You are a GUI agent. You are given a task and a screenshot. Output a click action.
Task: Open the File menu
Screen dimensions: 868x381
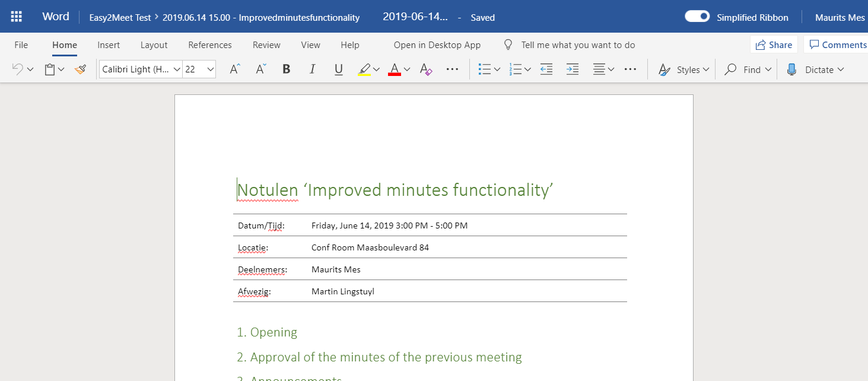pos(21,45)
